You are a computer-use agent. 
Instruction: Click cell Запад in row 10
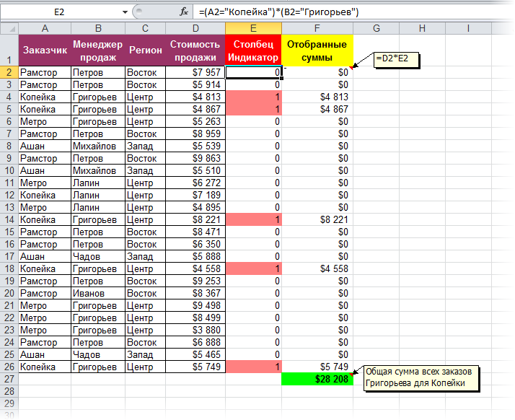(145, 170)
